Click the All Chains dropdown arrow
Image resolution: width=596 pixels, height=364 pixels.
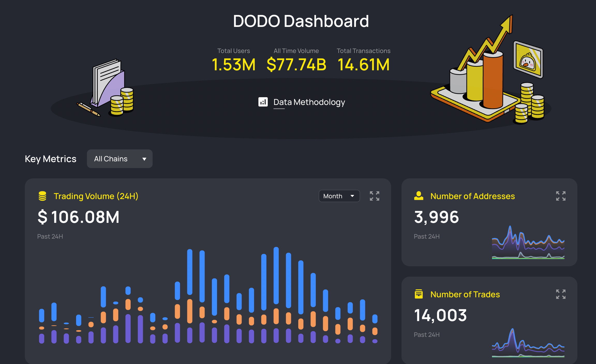[144, 159]
